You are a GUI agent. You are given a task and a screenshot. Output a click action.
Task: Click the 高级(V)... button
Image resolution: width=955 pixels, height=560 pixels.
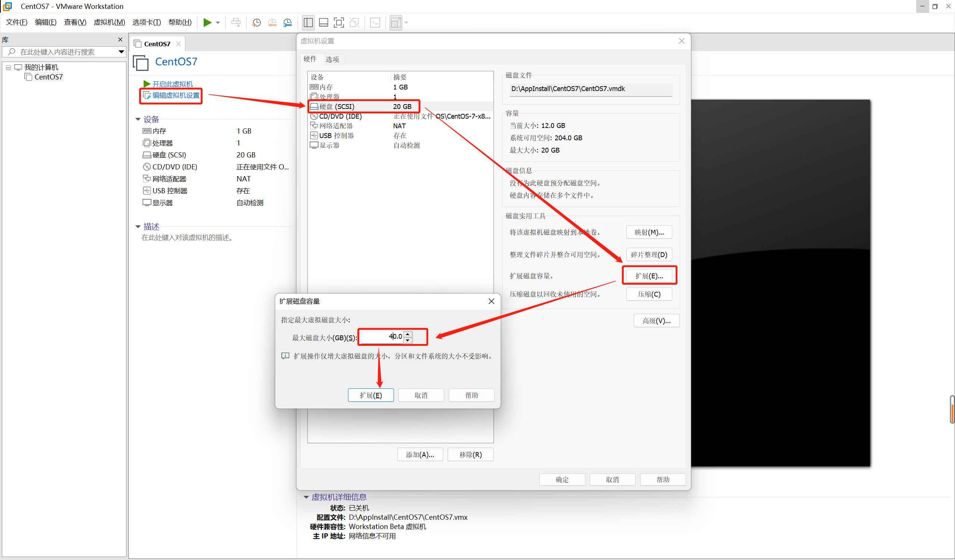pos(656,321)
